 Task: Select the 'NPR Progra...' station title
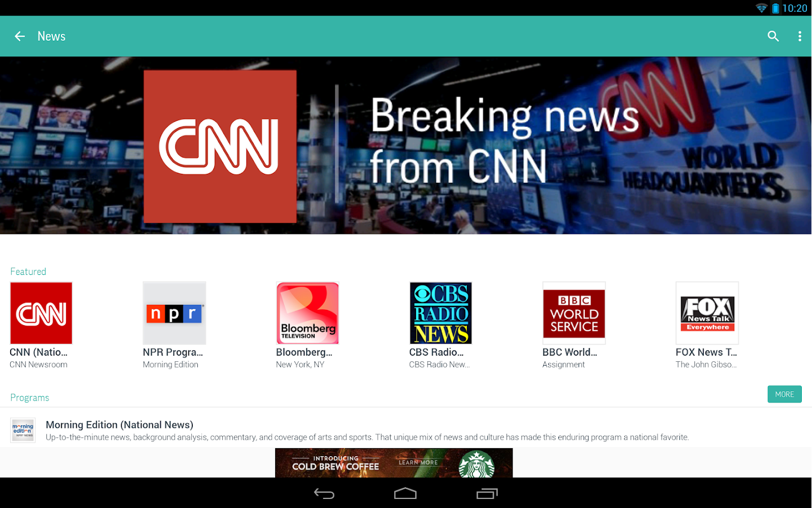coord(173,352)
